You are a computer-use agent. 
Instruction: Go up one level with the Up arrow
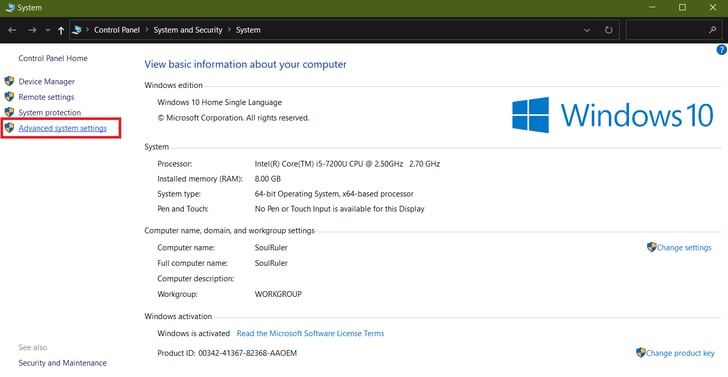tap(61, 30)
